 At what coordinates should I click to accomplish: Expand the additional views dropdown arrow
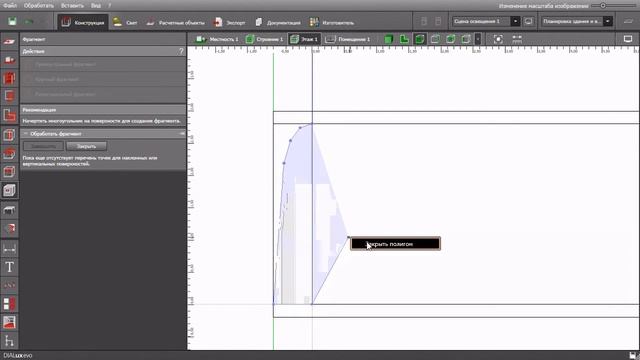coord(478,39)
